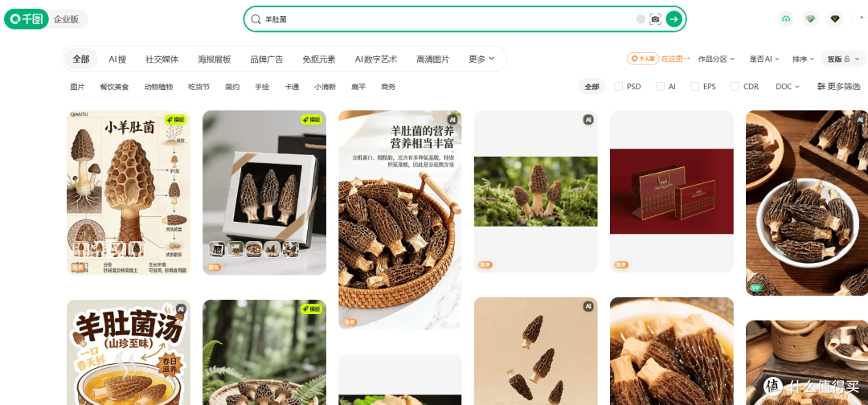Open the forest morel basket template
The width and height of the screenshot is (868, 405).
tap(264, 353)
